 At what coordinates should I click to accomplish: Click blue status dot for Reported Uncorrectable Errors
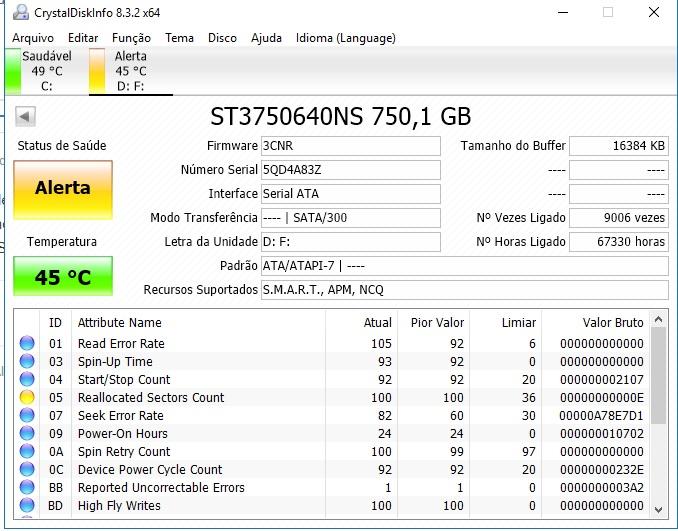coord(27,487)
